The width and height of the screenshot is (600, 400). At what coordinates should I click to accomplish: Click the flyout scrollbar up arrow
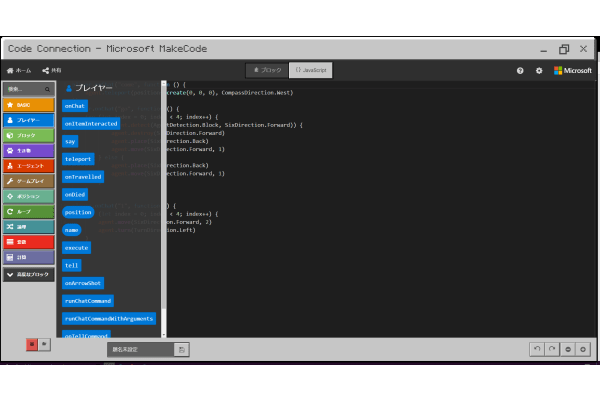coord(164,83)
